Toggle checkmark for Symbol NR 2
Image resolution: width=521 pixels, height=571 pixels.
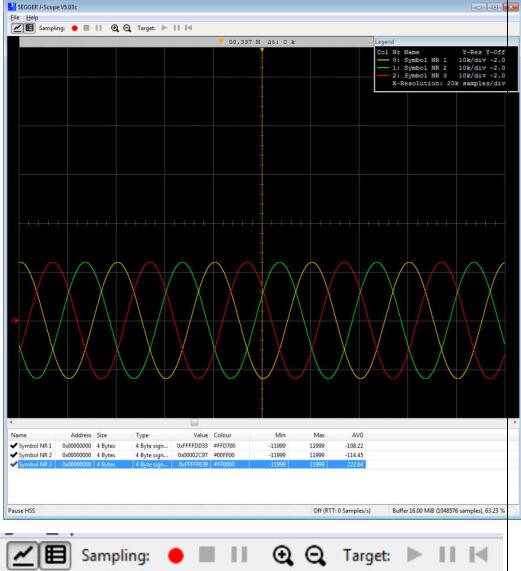tap(14, 455)
